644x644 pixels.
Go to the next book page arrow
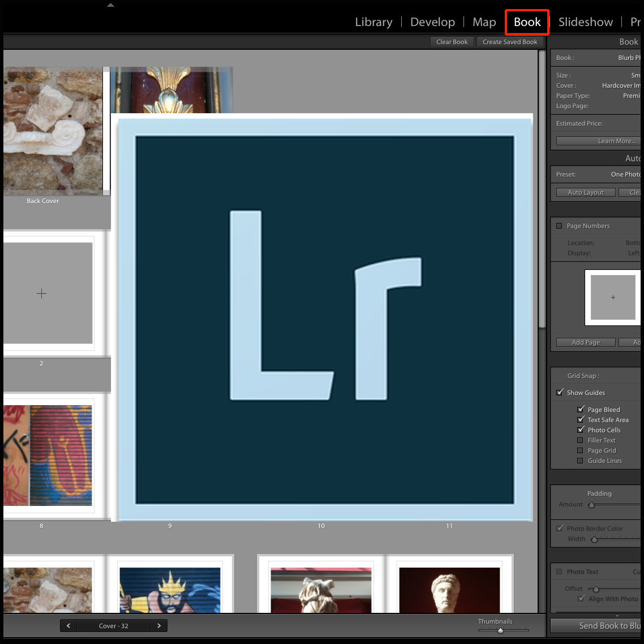159,626
